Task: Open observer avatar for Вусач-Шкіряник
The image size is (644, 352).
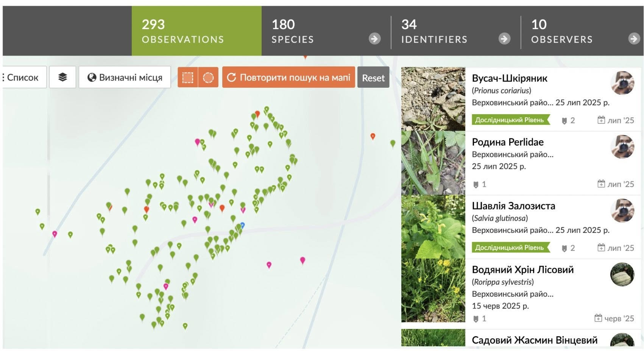Action: point(622,83)
